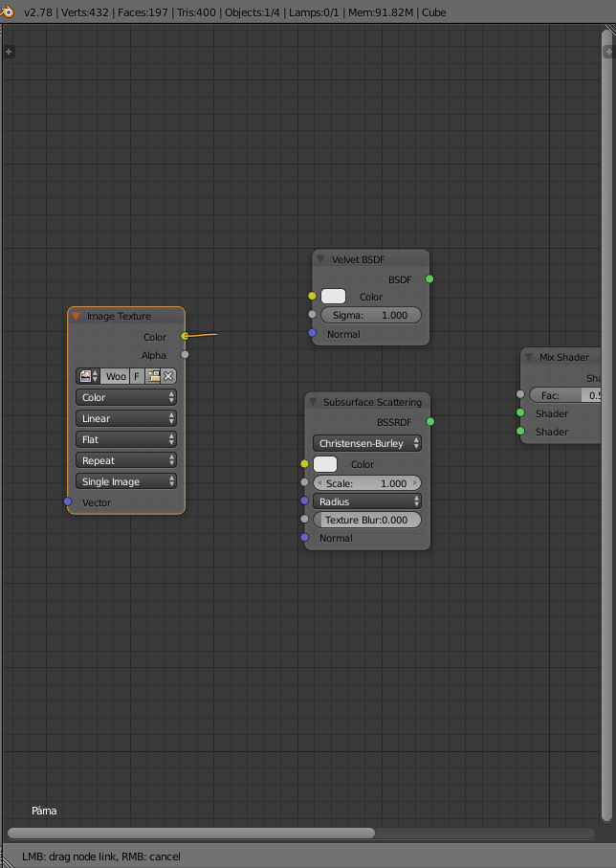The height and width of the screenshot is (868, 616).
Task: Click the Velvet BSDF output socket
Action: point(429,279)
